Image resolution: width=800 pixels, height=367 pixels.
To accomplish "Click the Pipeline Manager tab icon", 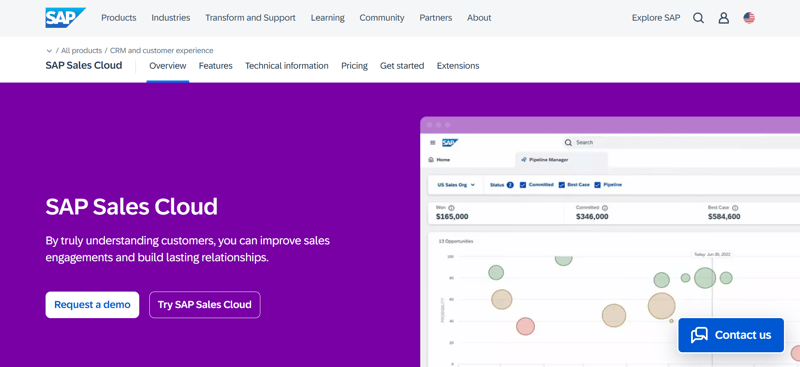I will (x=523, y=160).
